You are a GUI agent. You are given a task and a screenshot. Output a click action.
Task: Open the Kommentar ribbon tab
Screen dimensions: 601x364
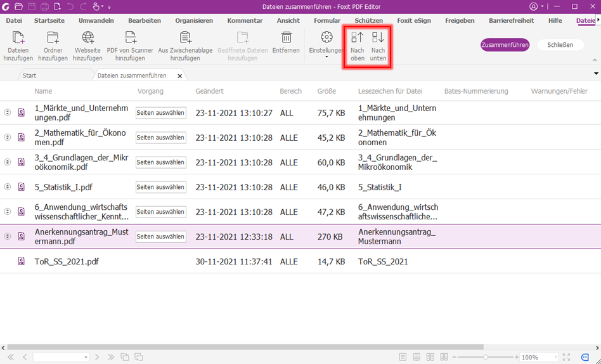[245, 21]
